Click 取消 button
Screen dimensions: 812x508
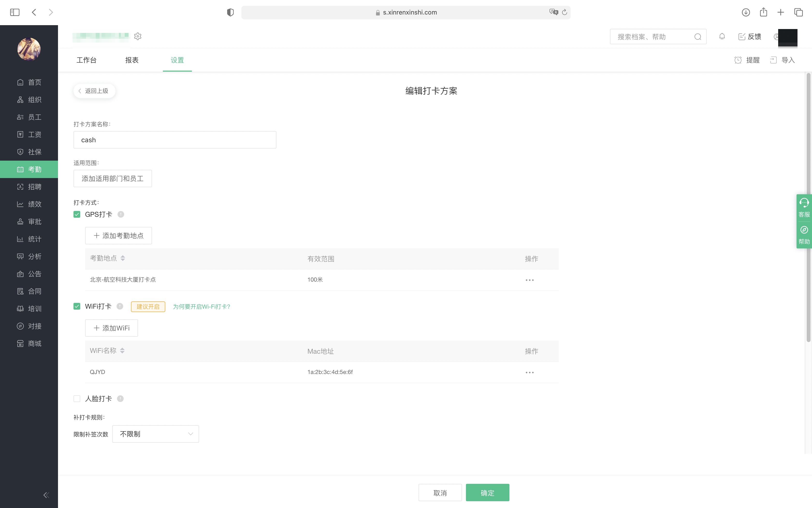coord(440,493)
